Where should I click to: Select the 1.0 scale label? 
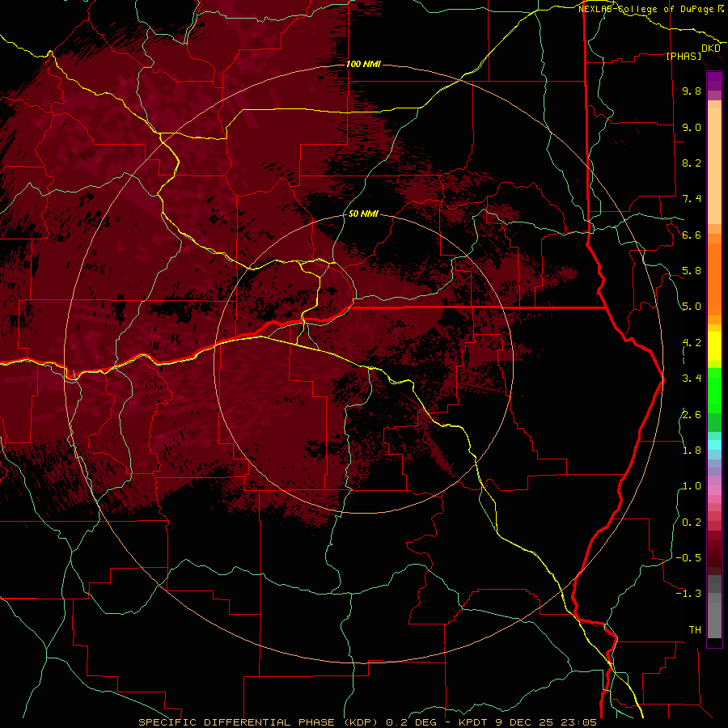(692, 486)
